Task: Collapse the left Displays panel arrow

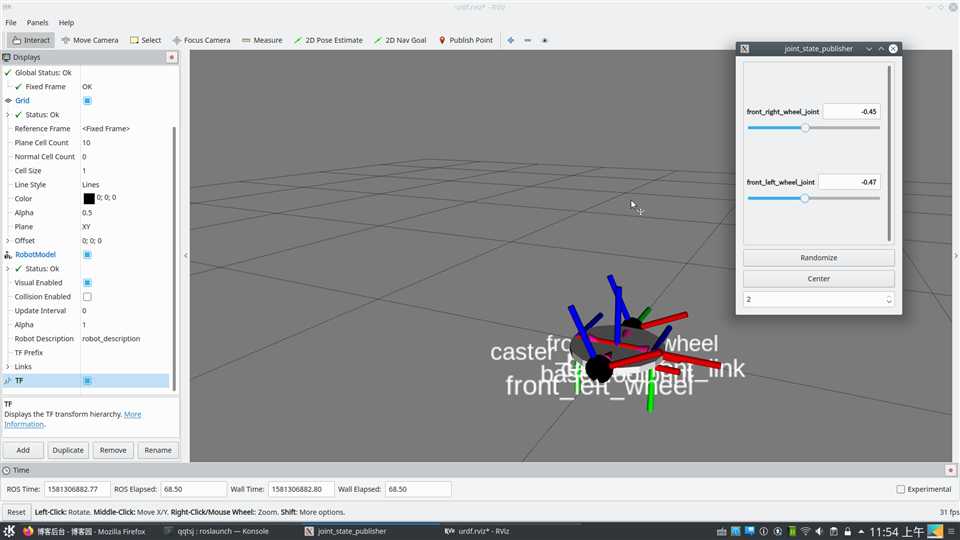Action: [x=186, y=255]
